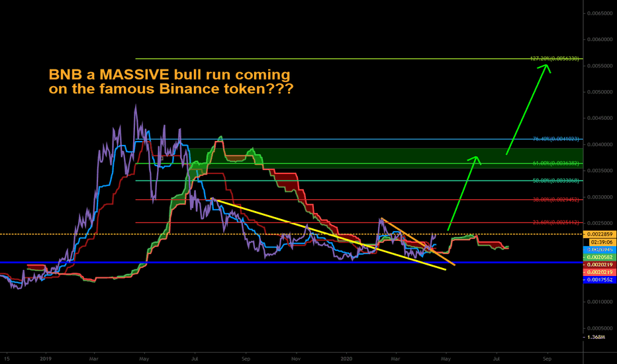The image size is (617, 364).
Task: Select the 23.60% Fibonacci level label
Action: [555, 222]
